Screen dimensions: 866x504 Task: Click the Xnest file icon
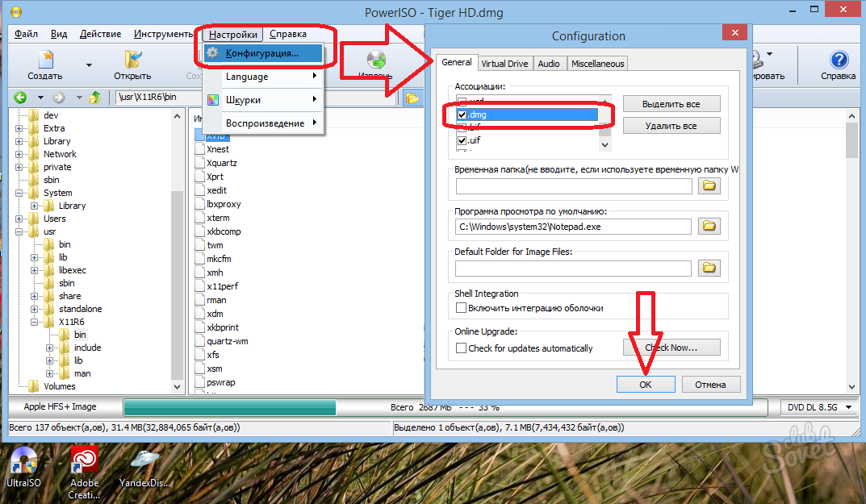point(200,149)
